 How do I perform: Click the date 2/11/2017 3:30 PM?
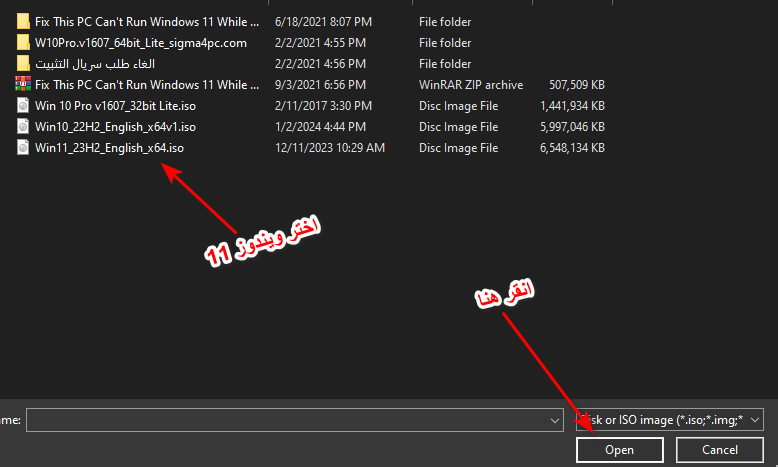pyautogui.click(x=324, y=106)
